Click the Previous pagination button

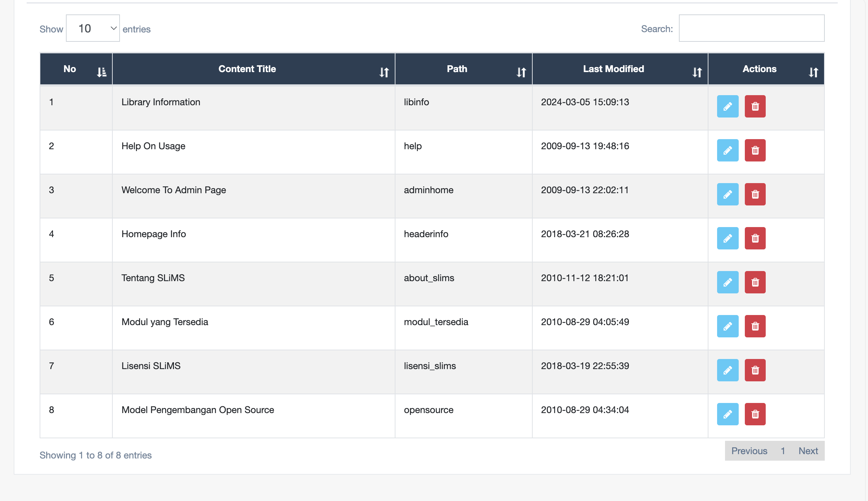point(749,451)
